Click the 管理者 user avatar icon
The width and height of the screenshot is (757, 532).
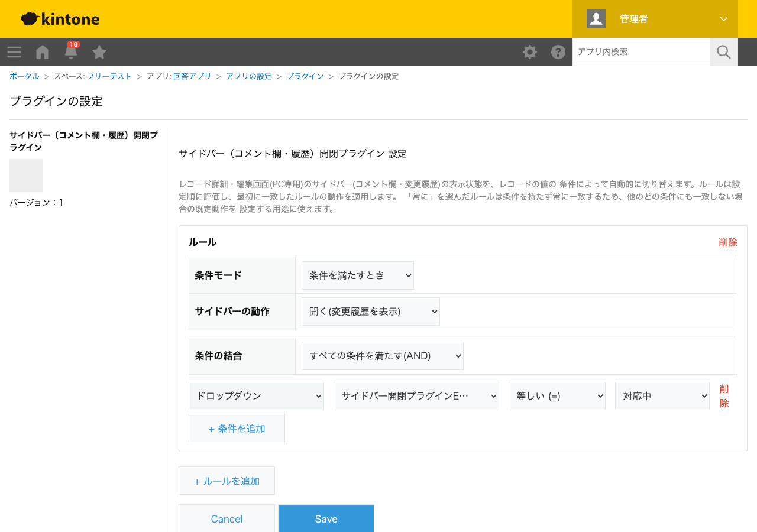coord(596,19)
